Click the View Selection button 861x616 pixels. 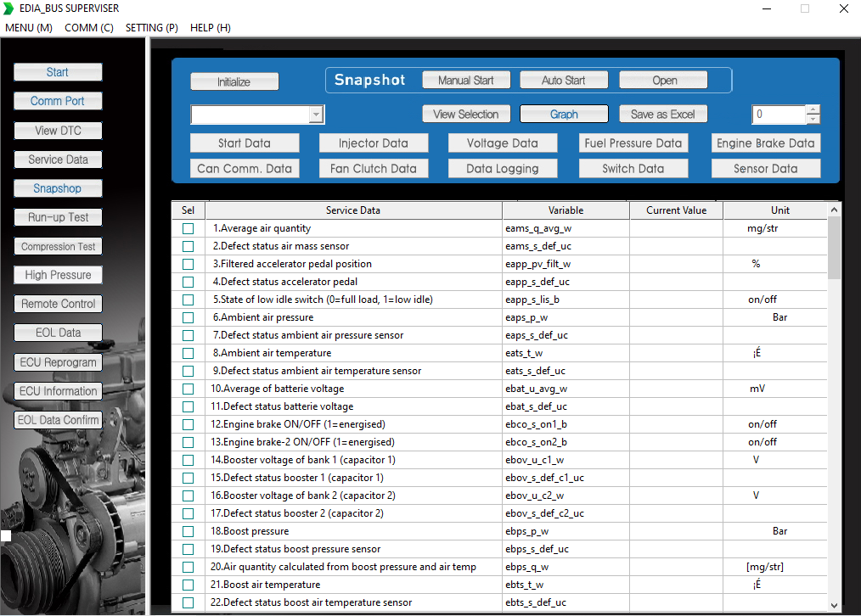click(466, 114)
